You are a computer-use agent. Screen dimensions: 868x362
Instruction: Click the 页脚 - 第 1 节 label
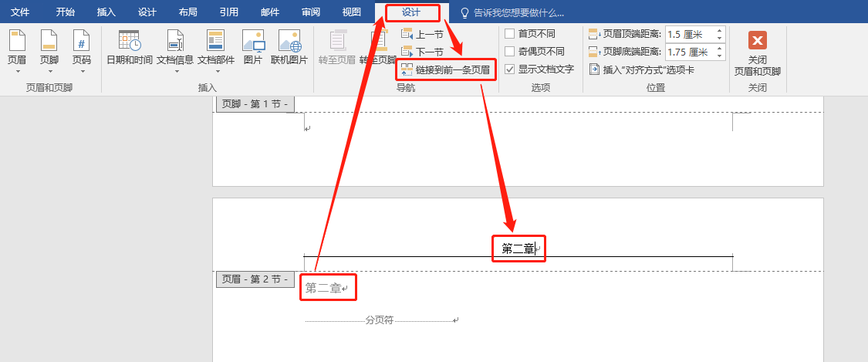(x=255, y=103)
